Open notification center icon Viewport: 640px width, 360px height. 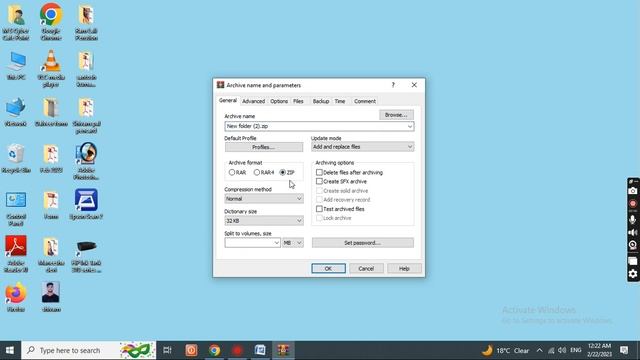624,350
